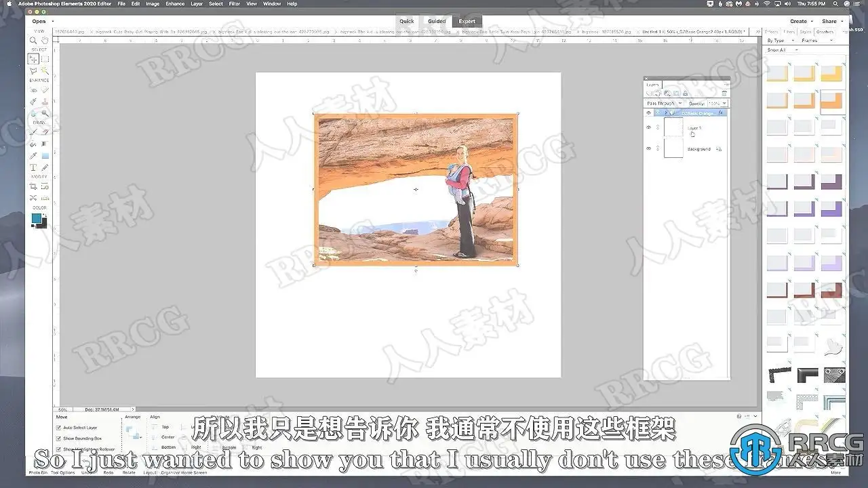
Task: Open the Filter menu
Action: [234, 4]
